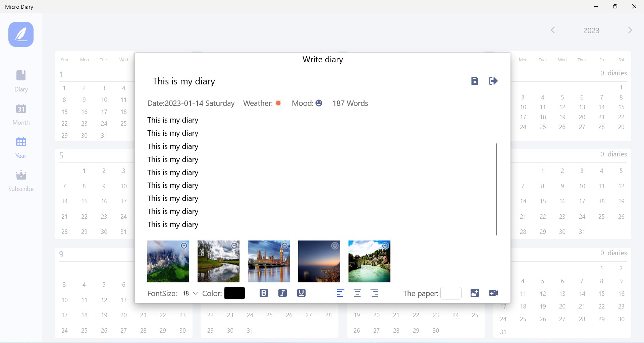This screenshot has width=644, height=343.
Task: Save the diary entry
Action: pos(474,81)
